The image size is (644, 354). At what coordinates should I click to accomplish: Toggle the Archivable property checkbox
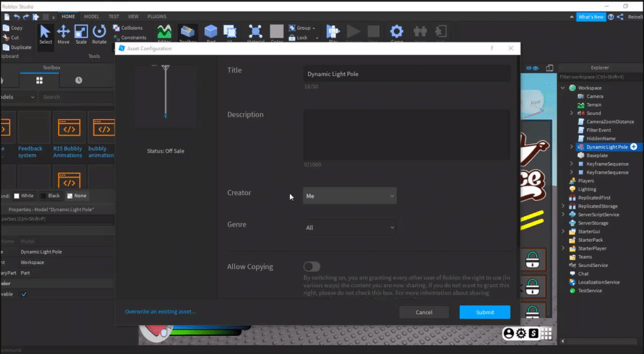pyautogui.click(x=24, y=294)
